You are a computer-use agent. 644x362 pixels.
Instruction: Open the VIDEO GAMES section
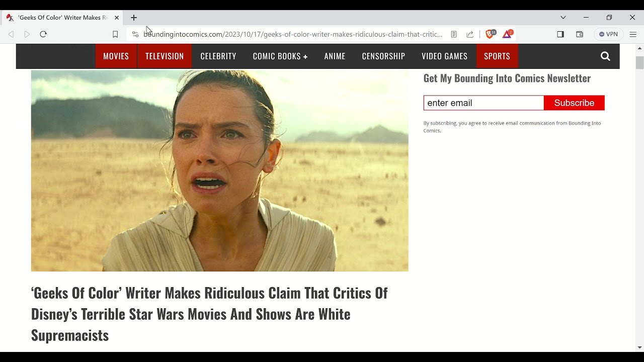tap(445, 56)
